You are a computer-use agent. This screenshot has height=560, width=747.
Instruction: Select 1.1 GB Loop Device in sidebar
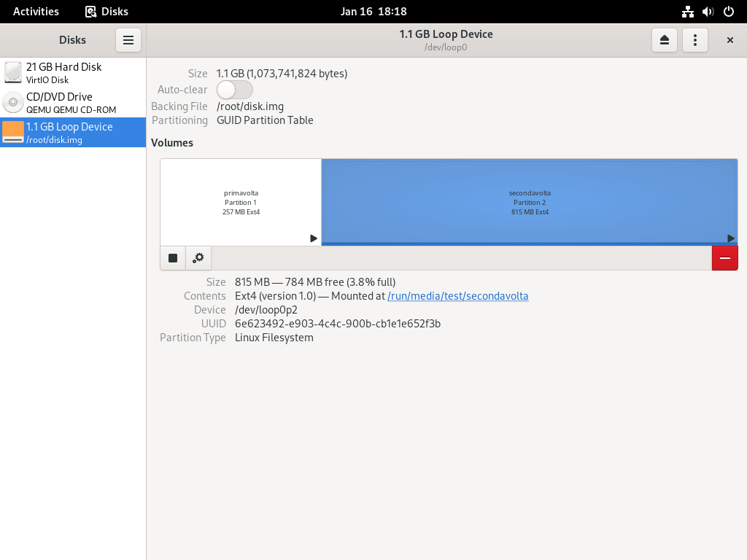73,133
